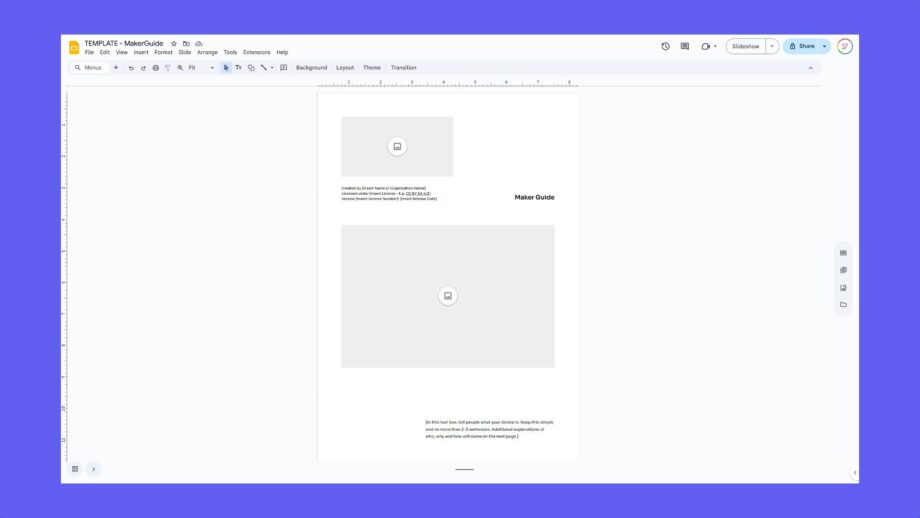This screenshot has width=920, height=518.
Task: Click the Layout button
Action: (345, 68)
